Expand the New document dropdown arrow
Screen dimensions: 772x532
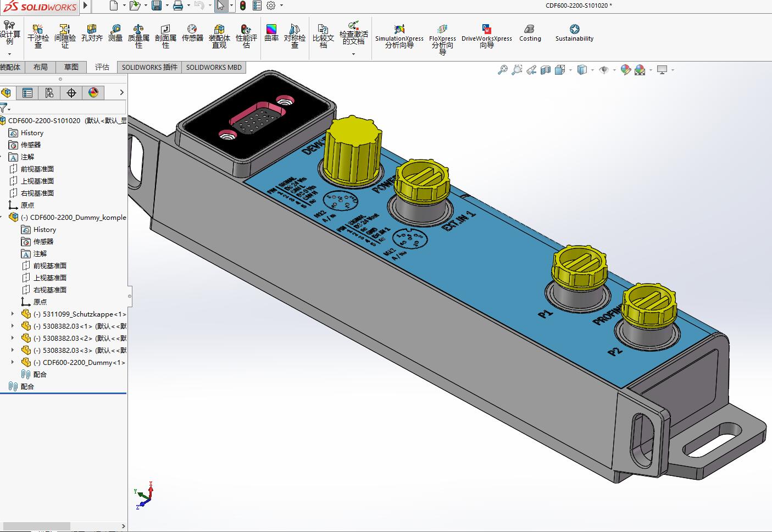pyautogui.click(x=123, y=5)
